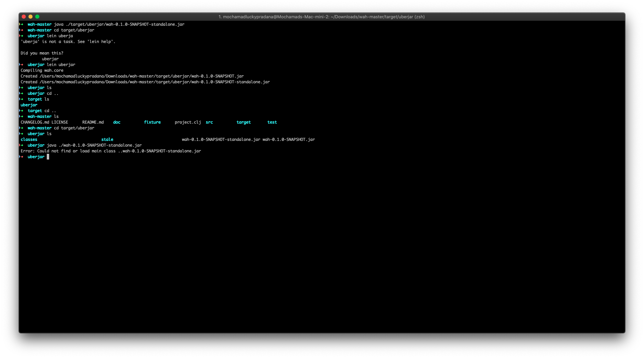Click the classes folder in uberjar listing
Image resolution: width=644 pixels, height=358 pixels.
tap(29, 139)
